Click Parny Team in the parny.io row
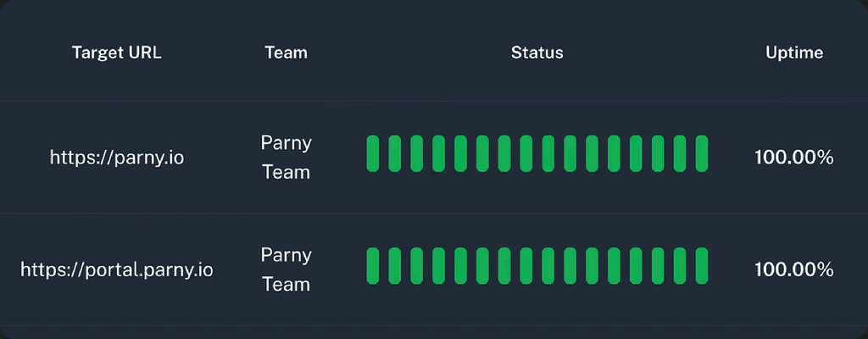This screenshot has width=868, height=339. click(x=287, y=158)
